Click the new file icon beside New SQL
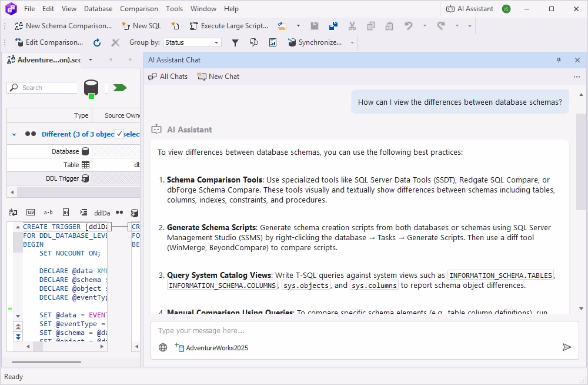588x385 pixels. point(175,26)
